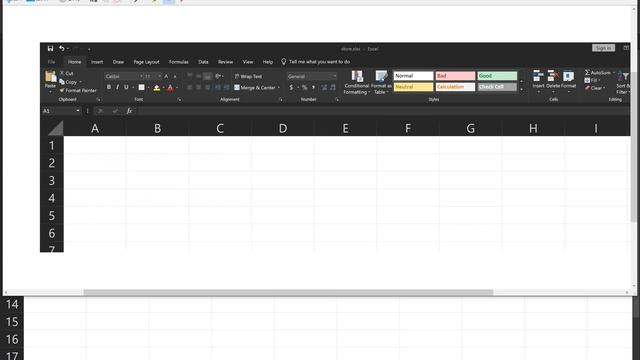Expand the Font group dialog launcher

[179, 100]
